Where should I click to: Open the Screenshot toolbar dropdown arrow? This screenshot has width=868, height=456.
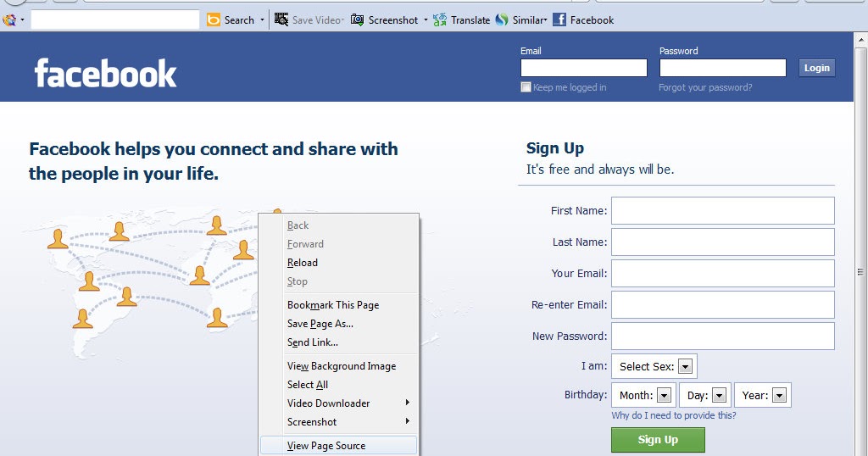[426, 20]
